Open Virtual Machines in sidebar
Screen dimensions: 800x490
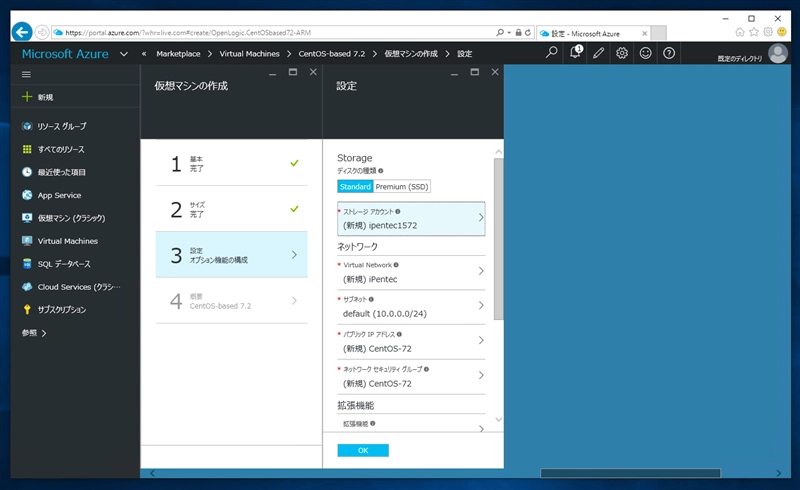[67, 241]
